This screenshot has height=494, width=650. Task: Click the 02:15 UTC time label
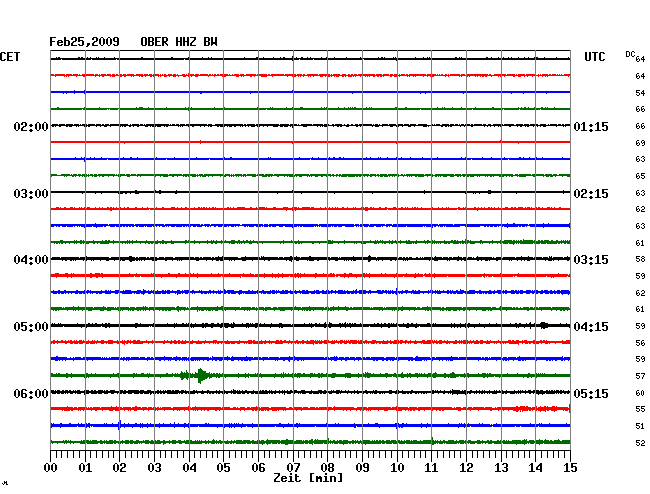tap(591, 194)
